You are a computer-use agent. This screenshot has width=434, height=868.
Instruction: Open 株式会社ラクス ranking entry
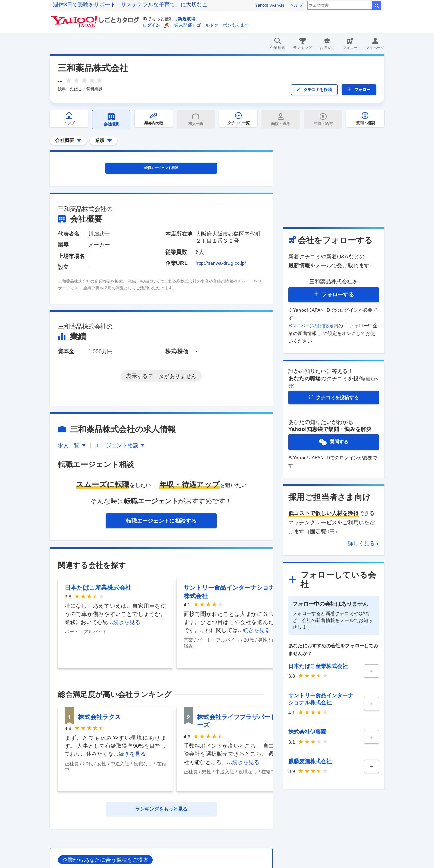click(99, 717)
